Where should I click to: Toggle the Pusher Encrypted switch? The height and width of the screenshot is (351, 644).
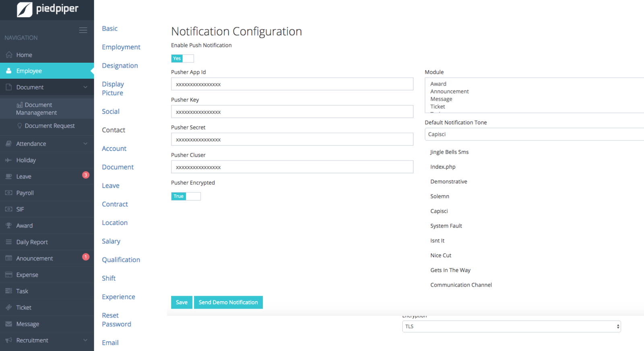point(186,196)
